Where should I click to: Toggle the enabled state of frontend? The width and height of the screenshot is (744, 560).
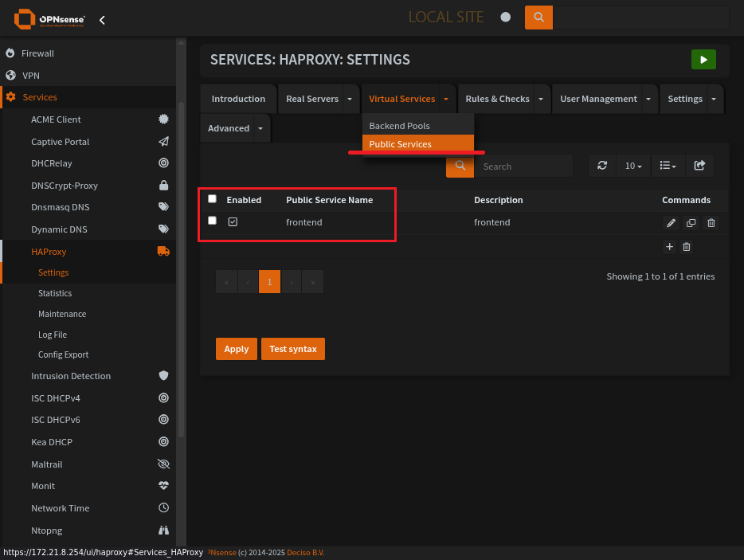(x=233, y=221)
